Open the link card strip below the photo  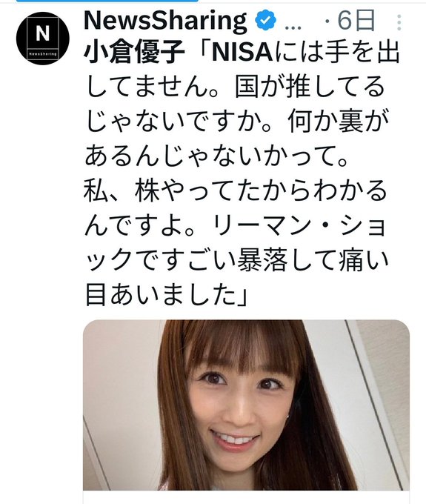[x=246, y=497]
